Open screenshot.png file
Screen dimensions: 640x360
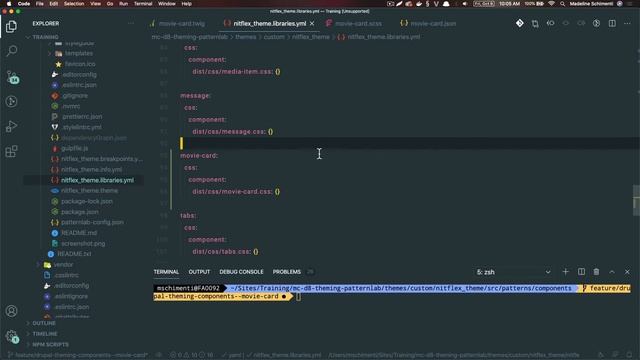point(83,244)
